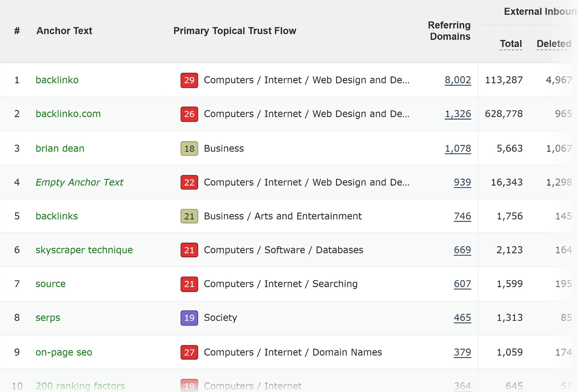
Task: Click the 19 badge in ranking factors row
Action: click(x=189, y=386)
